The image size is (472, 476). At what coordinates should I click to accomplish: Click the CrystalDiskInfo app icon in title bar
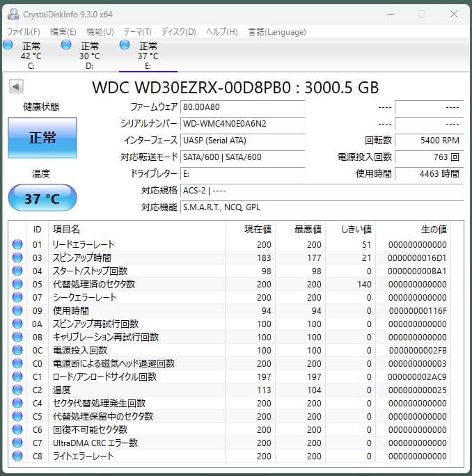pyautogui.click(x=13, y=15)
